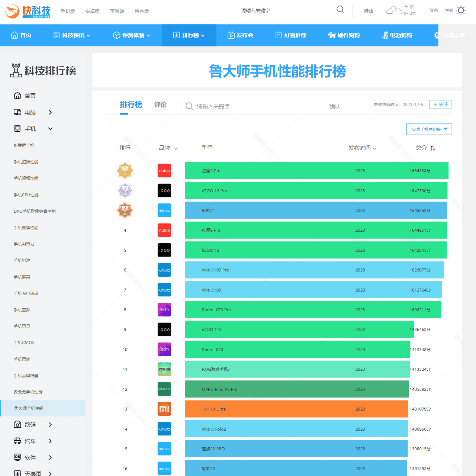Click the weather cloud icon
The image size is (476, 476).
coord(394,10)
